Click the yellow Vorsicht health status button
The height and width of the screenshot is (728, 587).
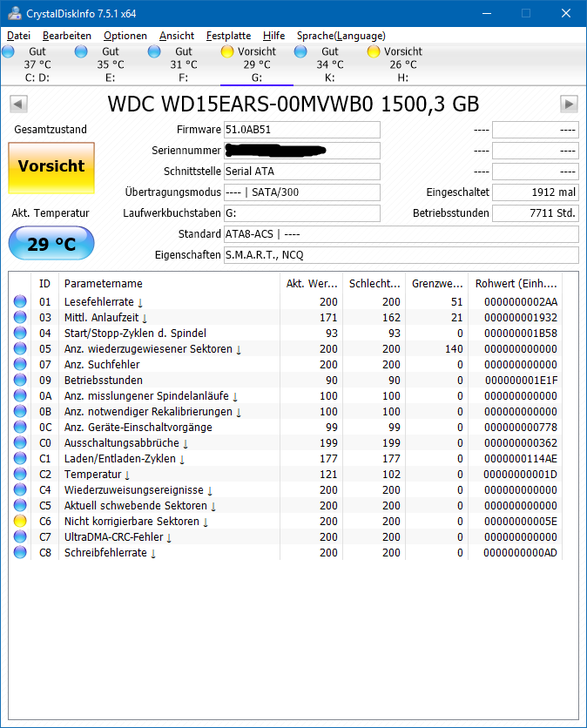51,167
